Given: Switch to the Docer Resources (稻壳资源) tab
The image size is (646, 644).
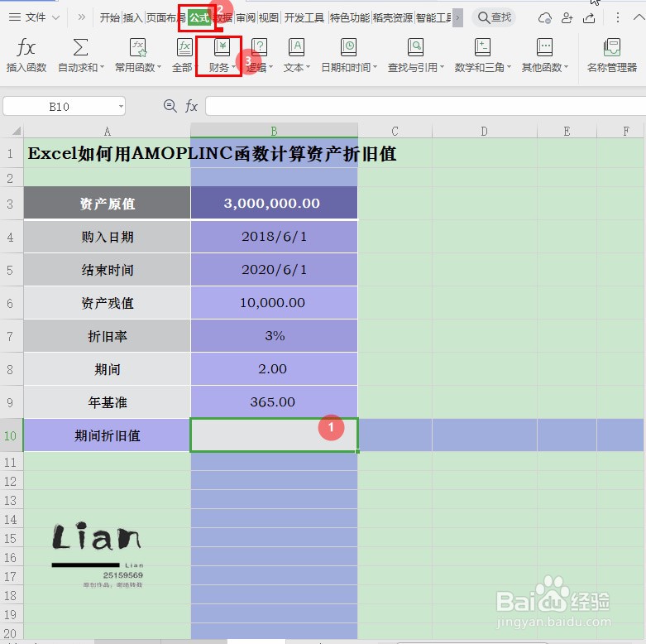Looking at the screenshot, I should point(393,17).
